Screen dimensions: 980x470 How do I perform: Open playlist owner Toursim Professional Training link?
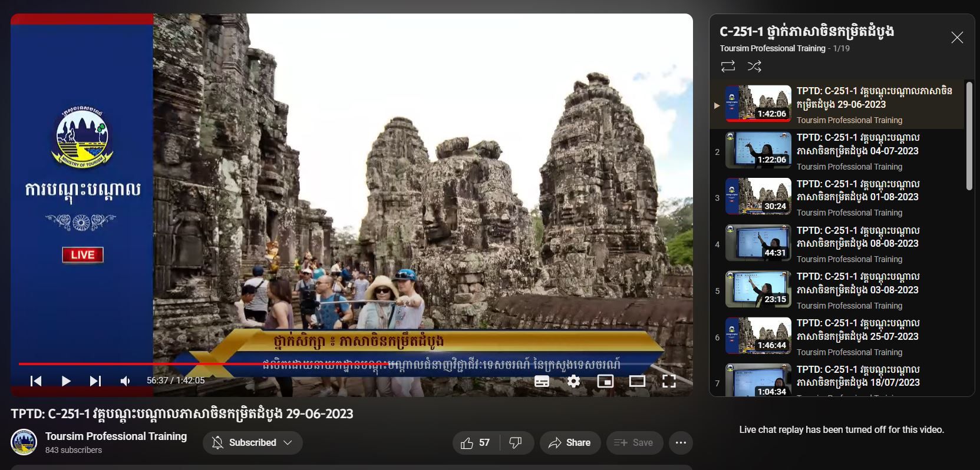pos(772,48)
